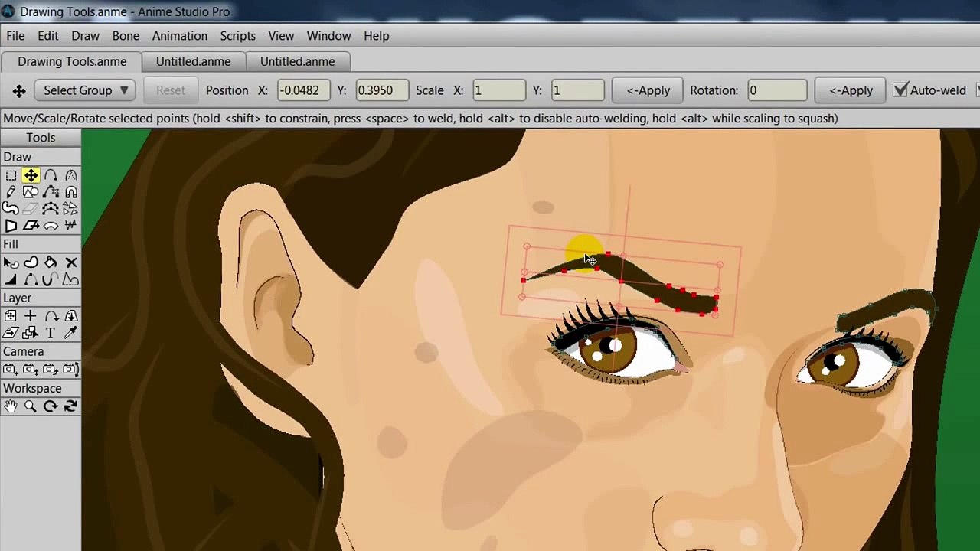The image size is (980, 551).
Task: Open the Bone menu
Action: point(126,36)
